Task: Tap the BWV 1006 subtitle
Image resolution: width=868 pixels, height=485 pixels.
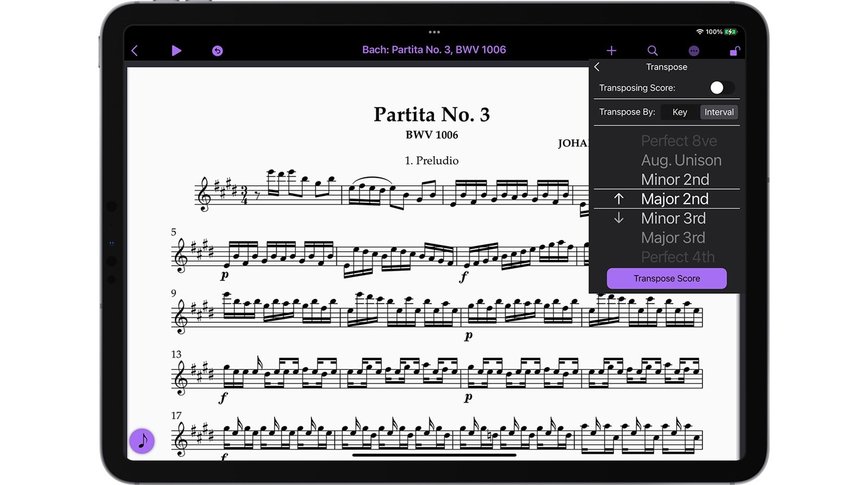Action: [x=432, y=135]
